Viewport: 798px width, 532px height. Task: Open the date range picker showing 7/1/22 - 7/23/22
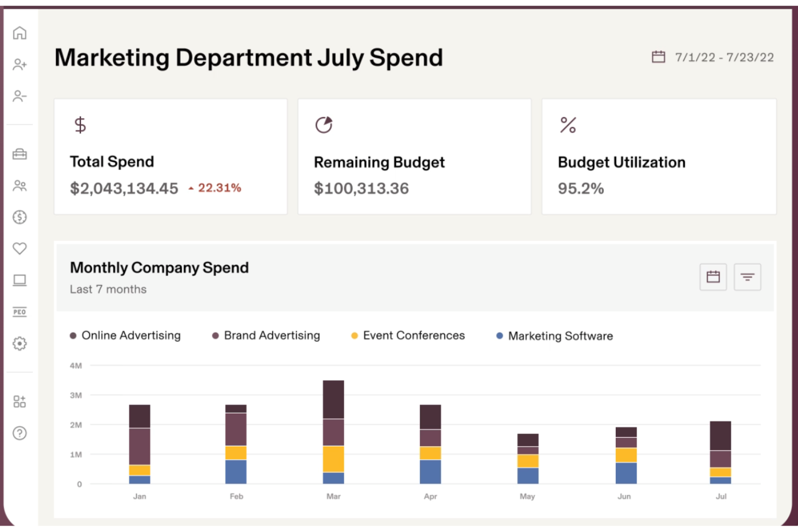[713, 56]
